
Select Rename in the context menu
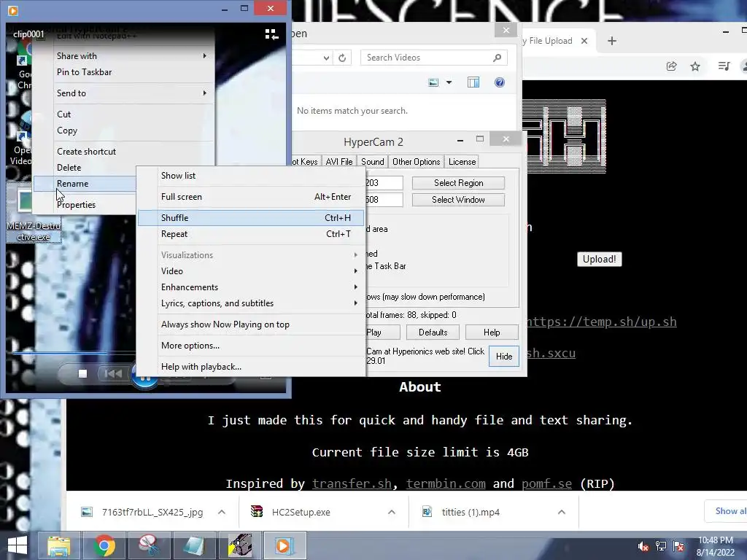tap(85, 184)
